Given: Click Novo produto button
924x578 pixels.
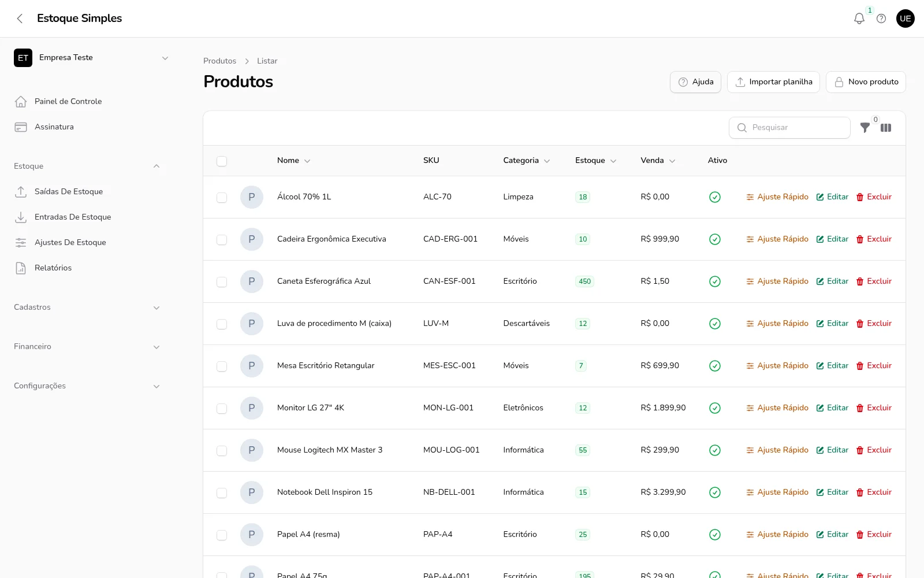Looking at the screenshot, I should (866, 82).
